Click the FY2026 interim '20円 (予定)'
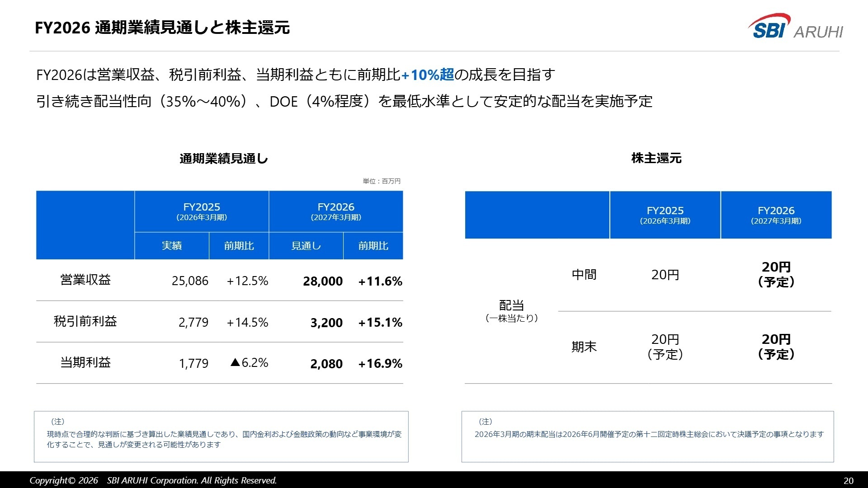This screenshot has width=868, height=488. click(776, 274)
